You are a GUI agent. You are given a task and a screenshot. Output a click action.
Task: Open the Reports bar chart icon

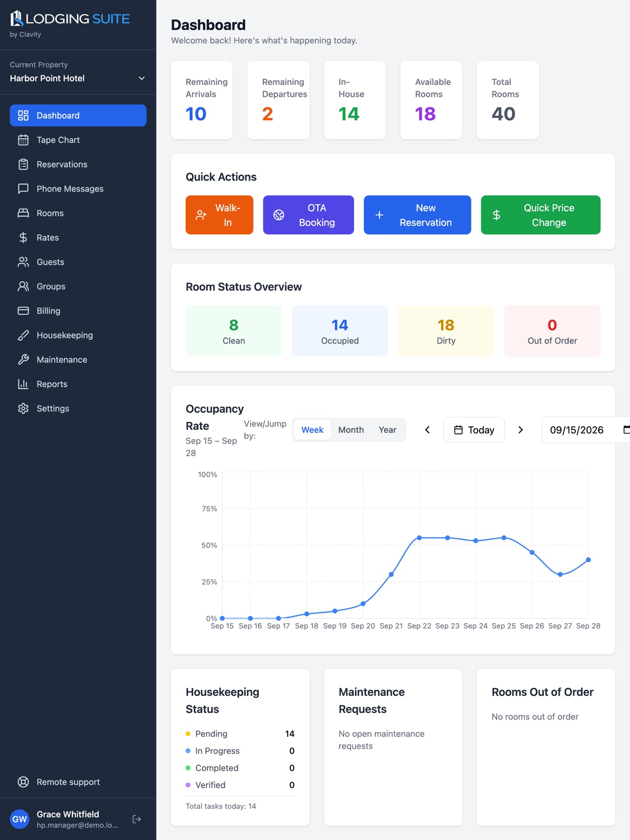click(x=23, y=384)
